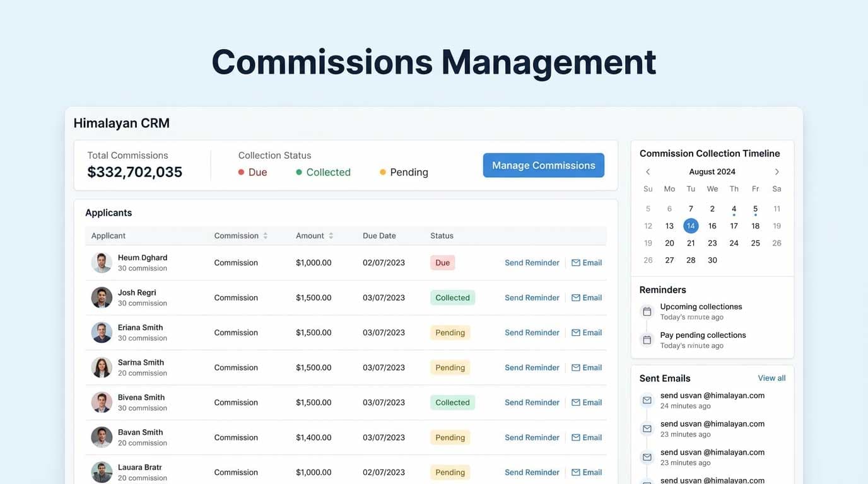Go to July using the calendar's left chevron
This screenshot has width=868, height=484.
coord(648,171)
